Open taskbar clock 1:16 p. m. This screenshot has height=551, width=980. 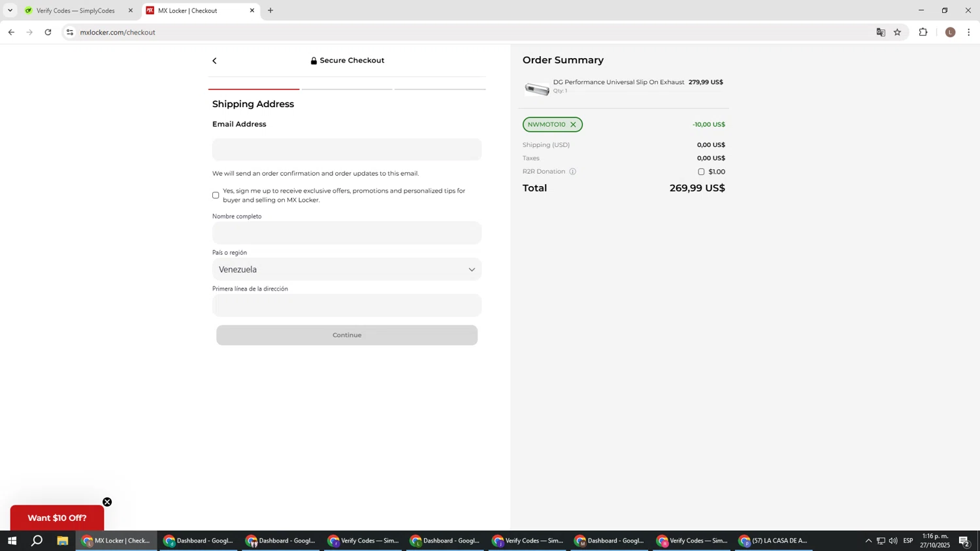pyautogui.click(x=935, y=541)
